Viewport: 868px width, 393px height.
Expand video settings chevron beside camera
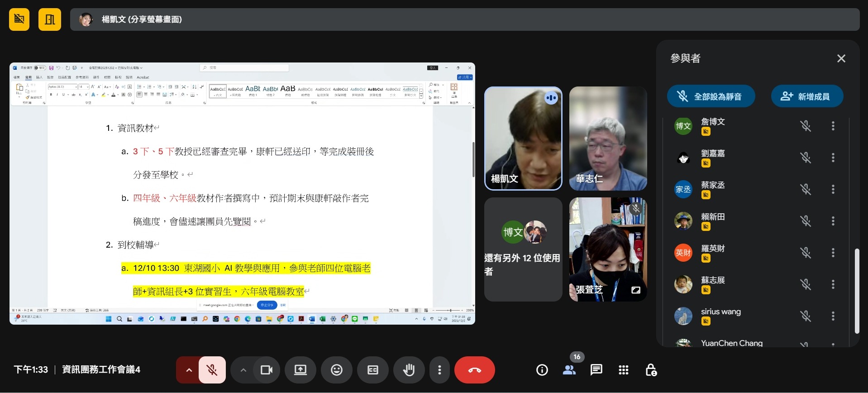[x=243, y=370]
